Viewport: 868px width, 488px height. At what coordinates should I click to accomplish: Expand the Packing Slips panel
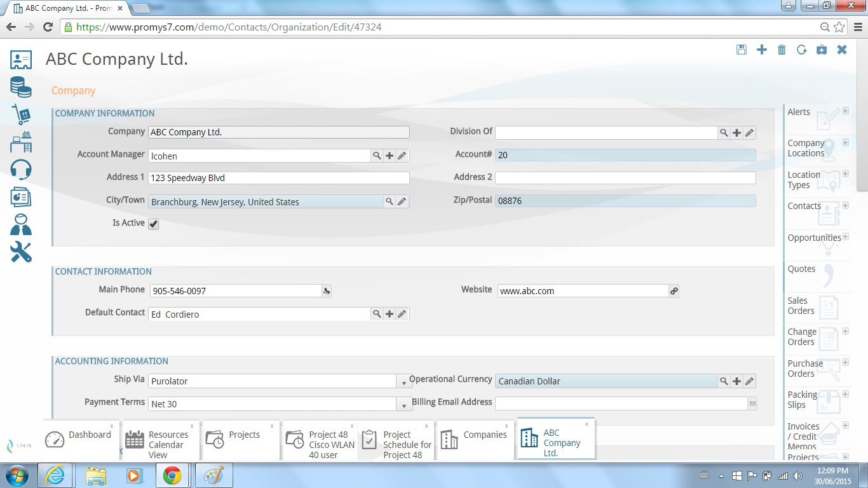846,394
